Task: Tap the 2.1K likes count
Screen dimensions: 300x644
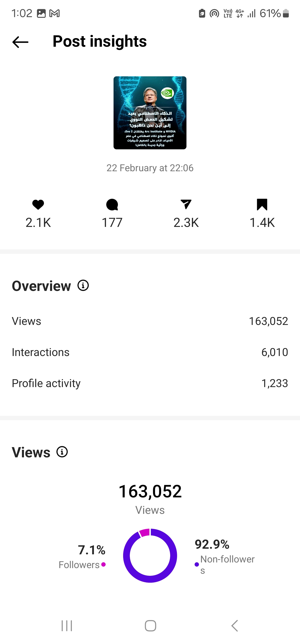Action: (x=38, y=223)
